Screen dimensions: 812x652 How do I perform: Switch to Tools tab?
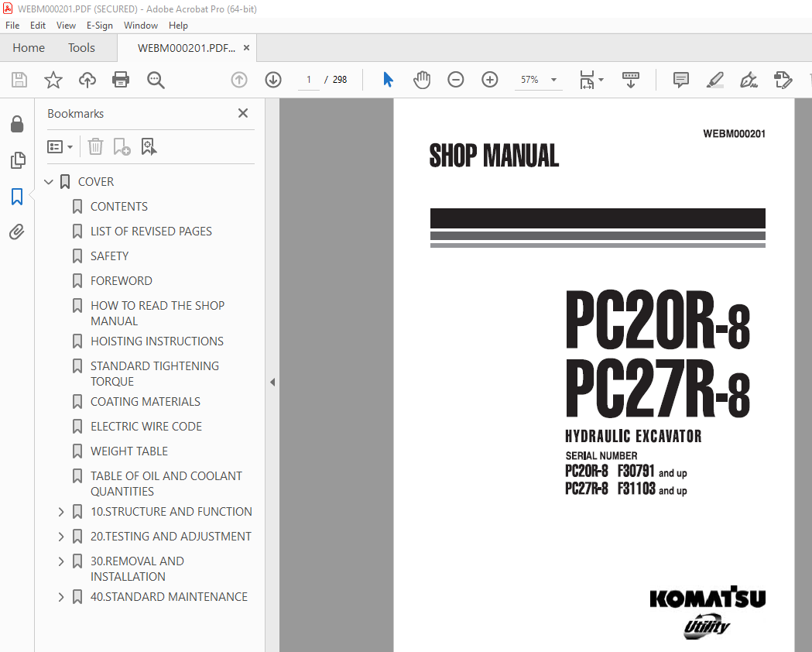coord(81,48)
